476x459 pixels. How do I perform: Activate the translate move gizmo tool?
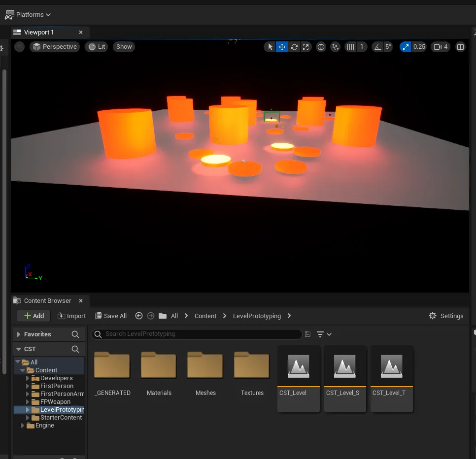click(282, 47)
